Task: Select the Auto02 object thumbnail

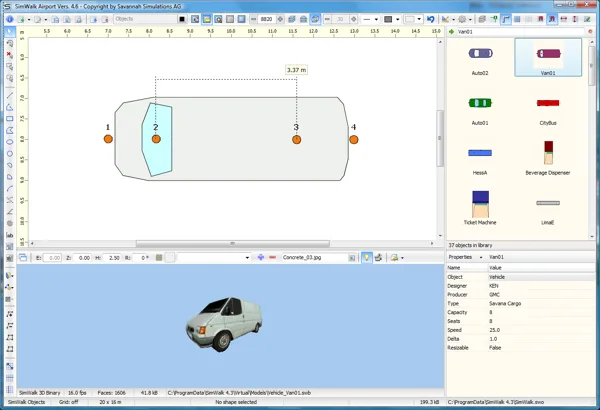Action: tap(480, 59)
